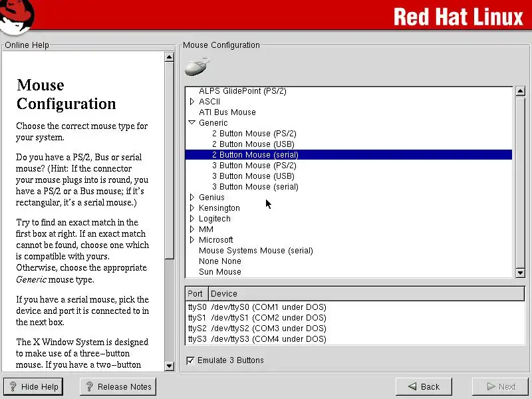
Task: Select 2 Button Mouse (serial)
Action: (348, 155)
